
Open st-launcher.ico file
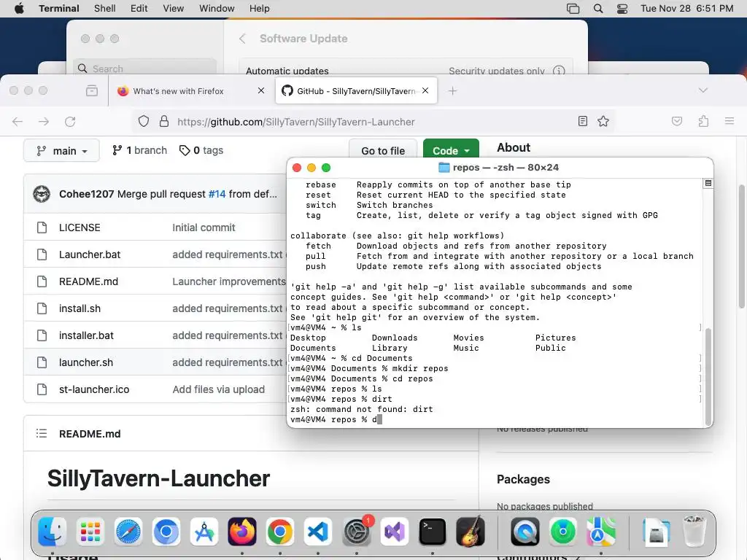tap(94, 389)
